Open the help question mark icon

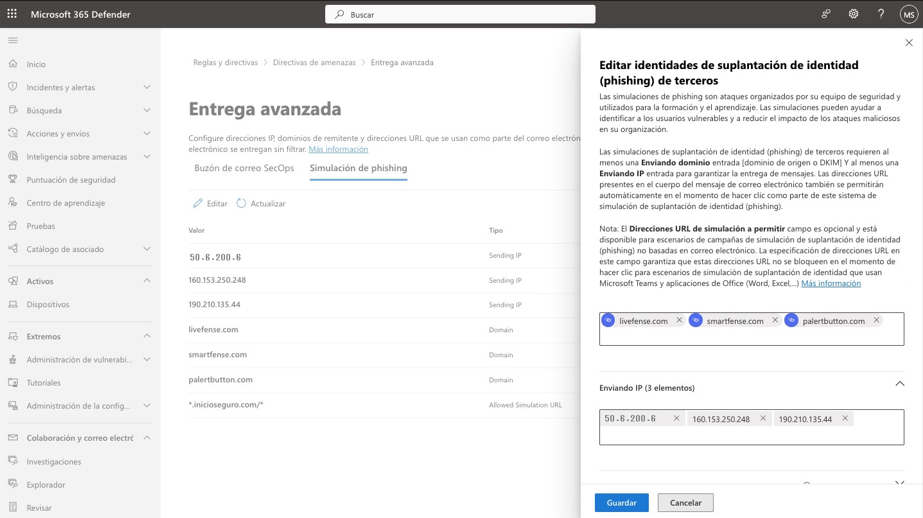881,14
